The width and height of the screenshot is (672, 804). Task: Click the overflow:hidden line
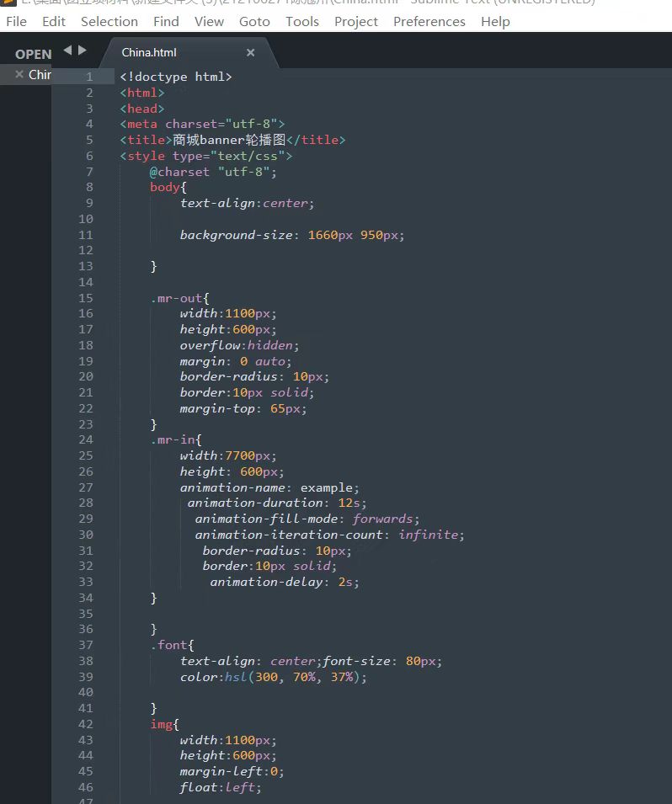[239, 345]
